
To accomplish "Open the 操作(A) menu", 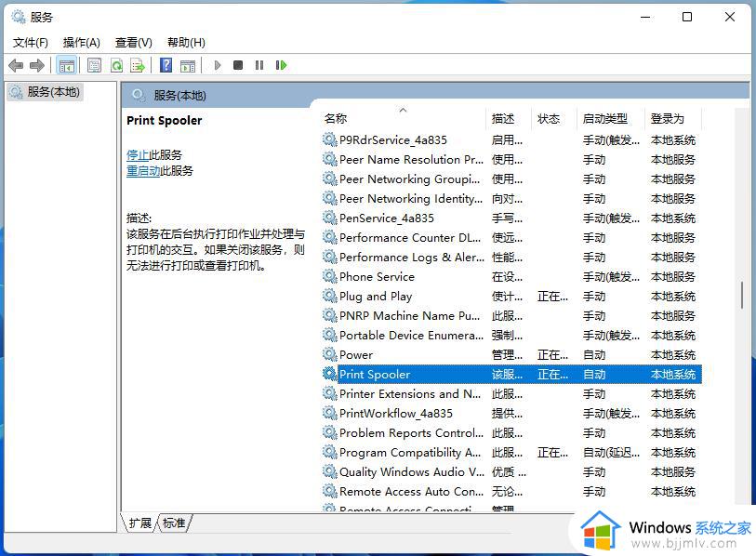I will click(82, 43).
